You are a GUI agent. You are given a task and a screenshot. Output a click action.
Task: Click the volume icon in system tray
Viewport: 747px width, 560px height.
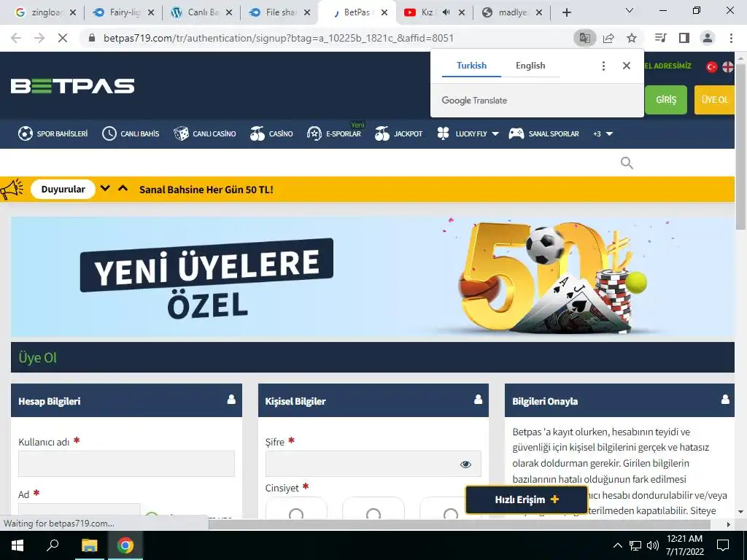pos(653,545)
